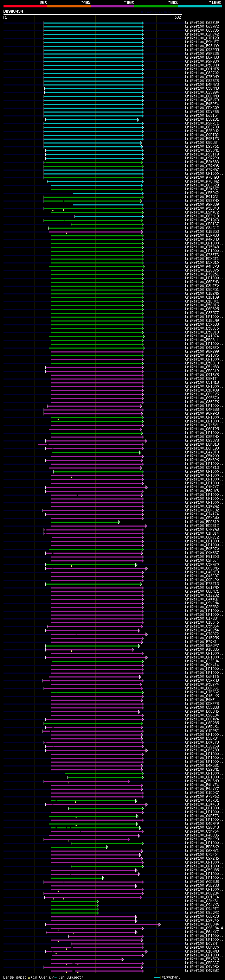Screen dimensions: 225x980
Task: Click the red 20% identity legend segment
Action: (25, 6)
